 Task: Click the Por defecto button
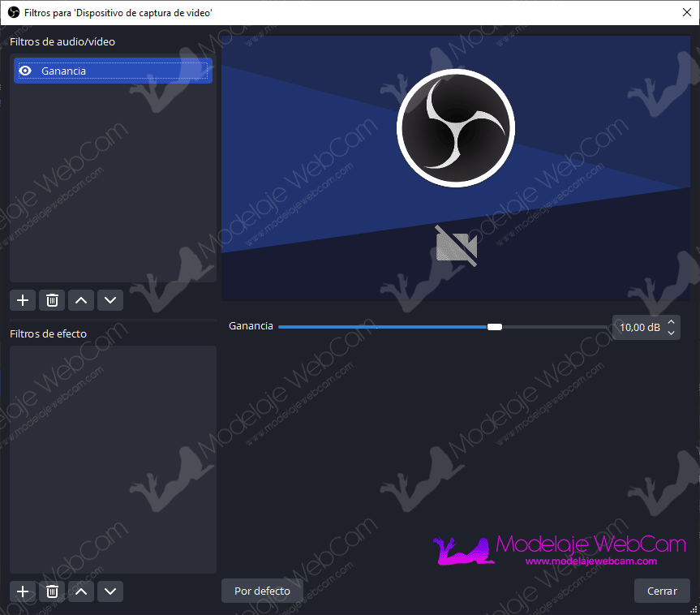click(263, 591)
